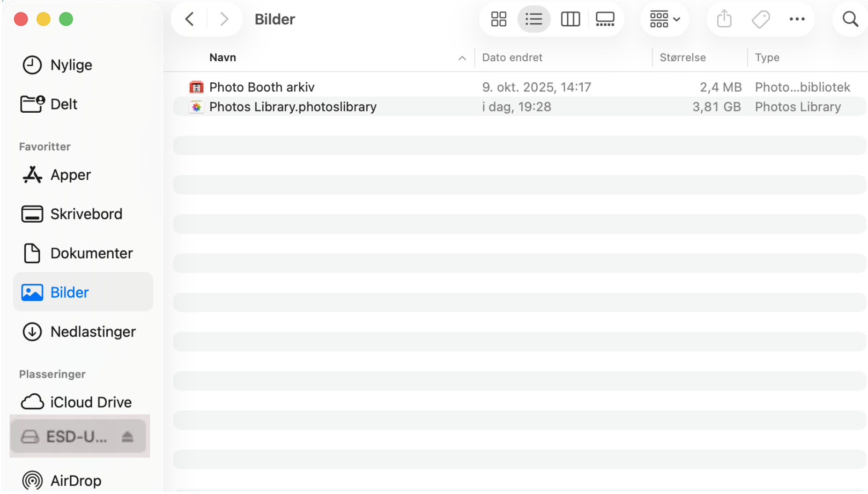
Task: Switch to list view
Action: [534, 19]
